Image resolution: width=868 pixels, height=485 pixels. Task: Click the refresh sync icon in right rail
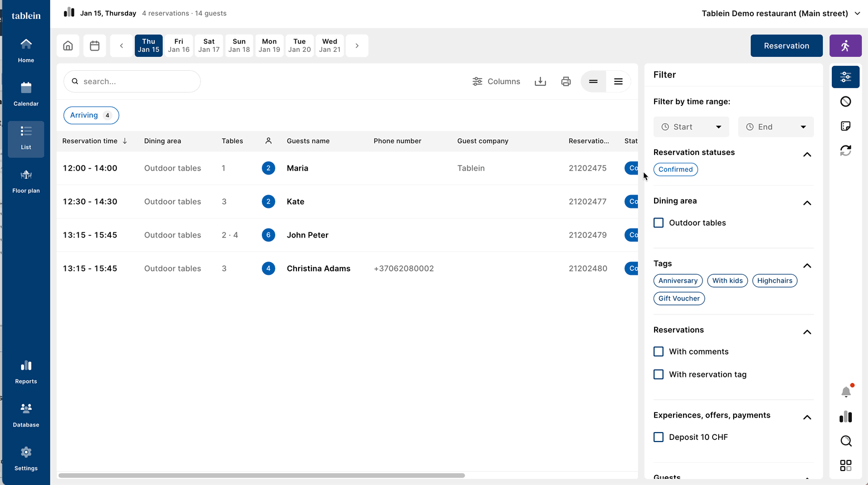pyautogui.click(x=846, y=151)
